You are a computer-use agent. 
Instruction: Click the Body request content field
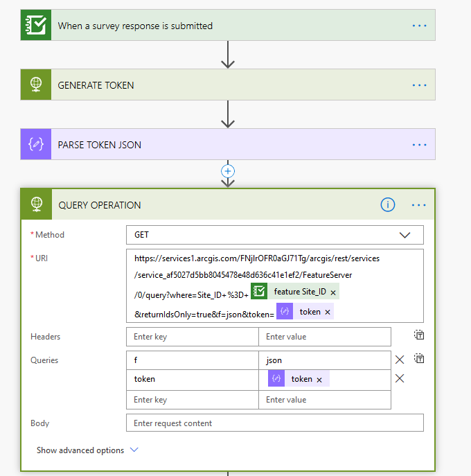click(x=275, y=423)
